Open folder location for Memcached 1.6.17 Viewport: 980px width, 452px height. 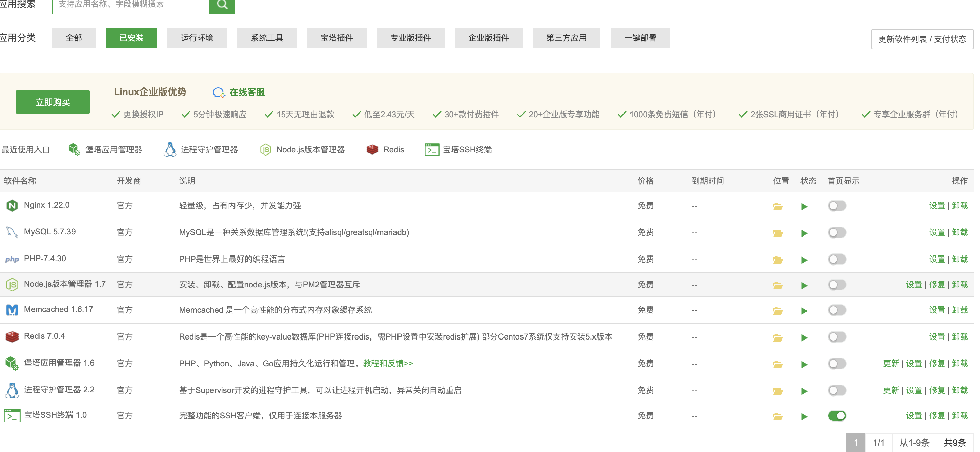pos(778,311)
